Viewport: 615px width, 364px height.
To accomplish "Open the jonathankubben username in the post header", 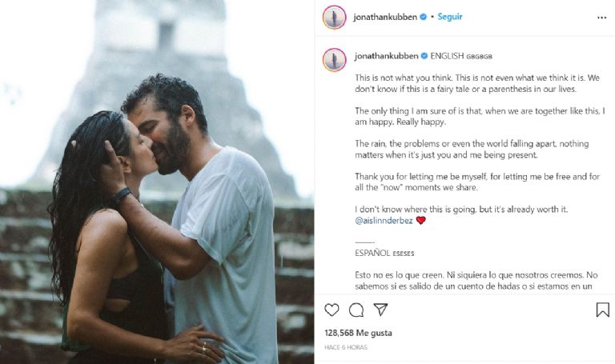I will 385,17.
